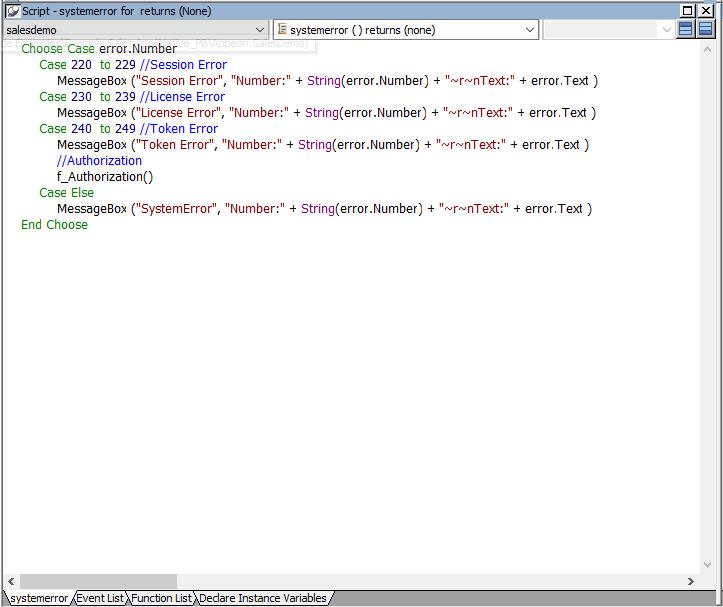Click the first pane-layout icon right of dropdowns
This screenshot has width=723, height=607.
(x=686, y=30)
